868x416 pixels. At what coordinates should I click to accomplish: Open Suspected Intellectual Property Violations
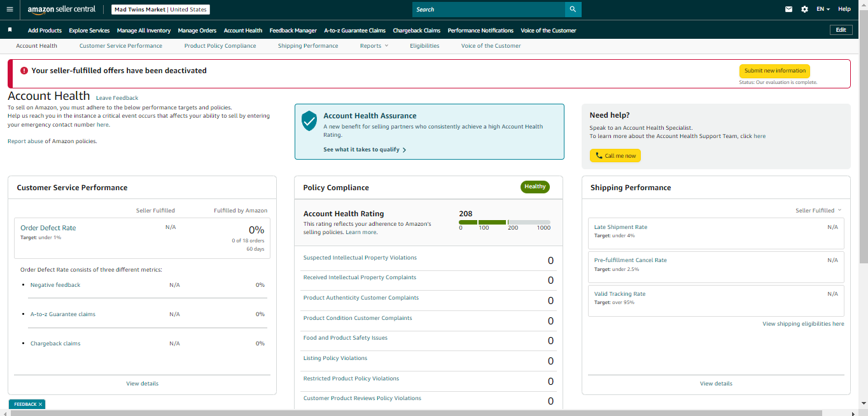pyautogui.click(x=360, y=258)
